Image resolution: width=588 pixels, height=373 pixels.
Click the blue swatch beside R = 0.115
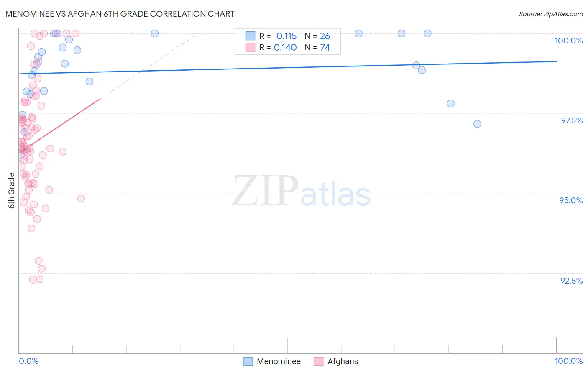click(250, 36)
